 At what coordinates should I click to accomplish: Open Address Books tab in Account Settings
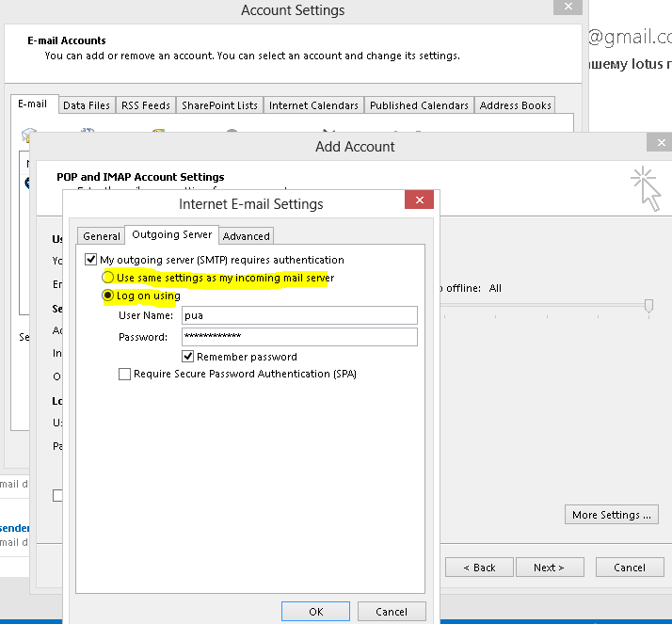pyautogui.click(x=515, y=105)
